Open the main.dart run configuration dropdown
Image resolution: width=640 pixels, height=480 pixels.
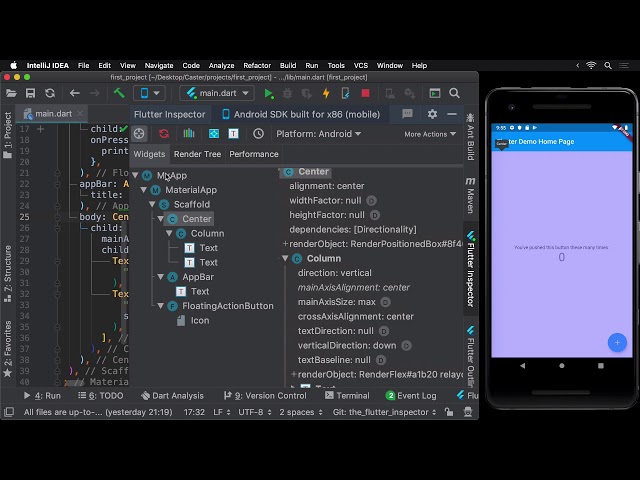pyautogui.click(x=217, y=93)
